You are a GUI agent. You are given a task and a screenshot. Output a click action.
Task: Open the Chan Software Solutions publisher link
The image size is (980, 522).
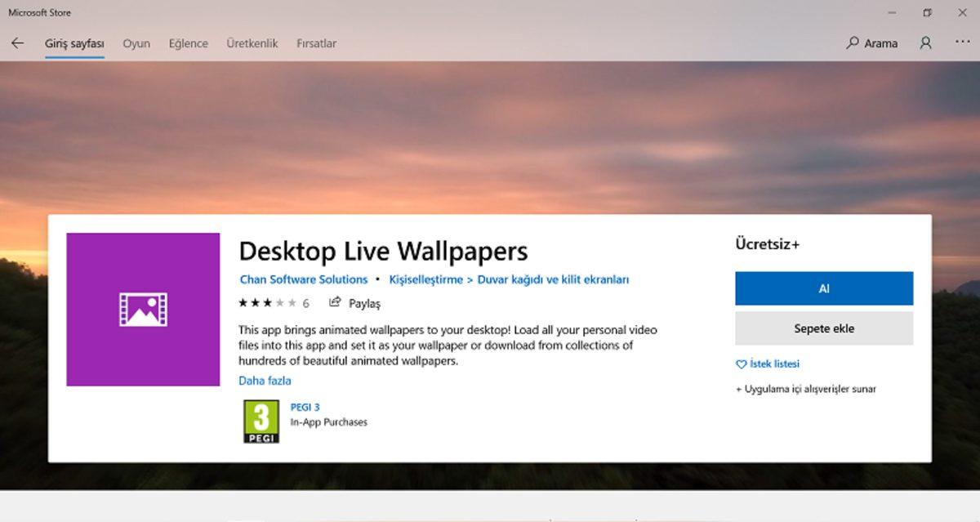pyautogui.click(x=302, y=279)
